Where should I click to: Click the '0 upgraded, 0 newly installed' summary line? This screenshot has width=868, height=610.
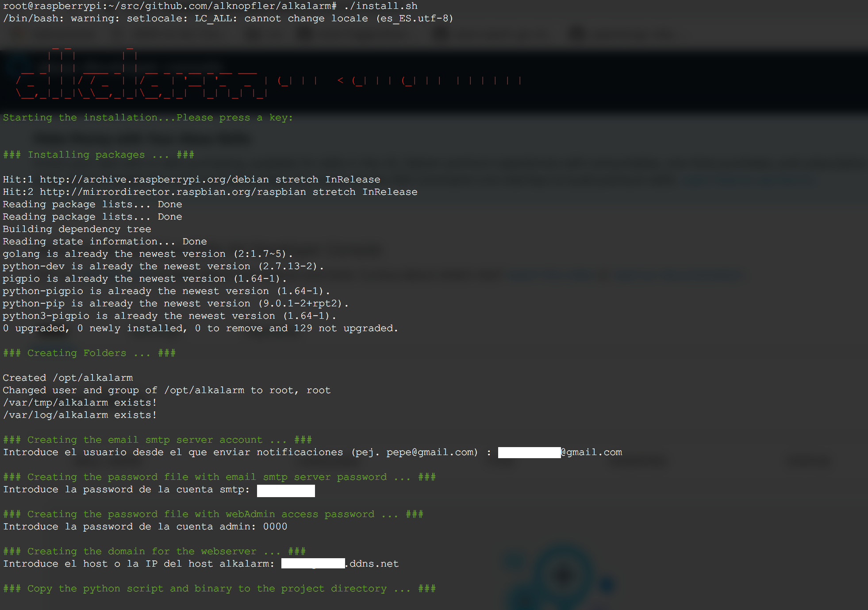[200, 328]
